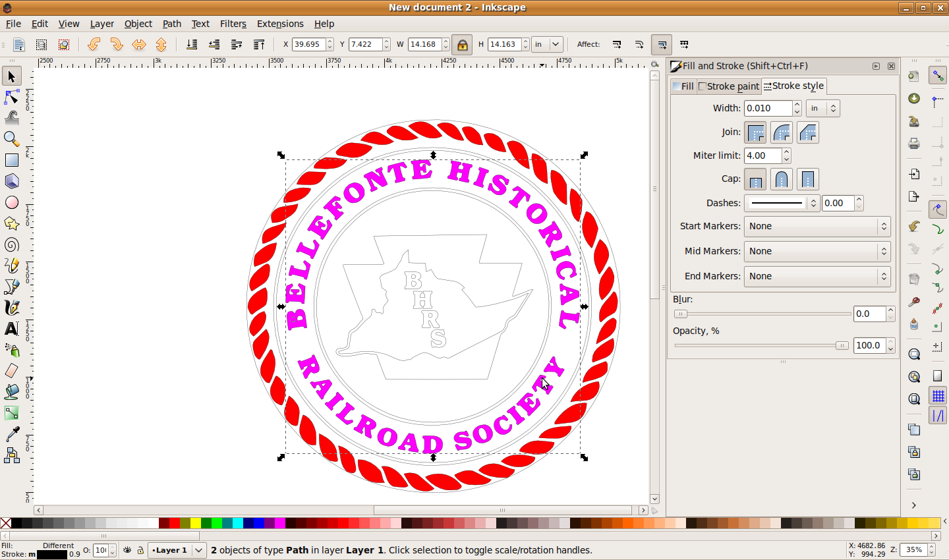
Task: Expand hidden commands bar chevron
Action: click(914, 505)
